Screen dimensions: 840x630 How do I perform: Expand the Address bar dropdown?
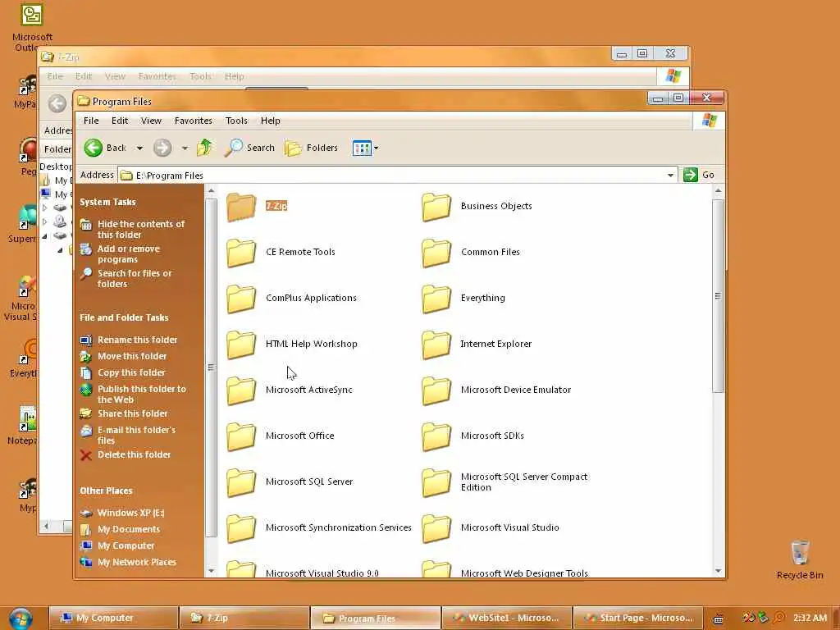(670, 176)
